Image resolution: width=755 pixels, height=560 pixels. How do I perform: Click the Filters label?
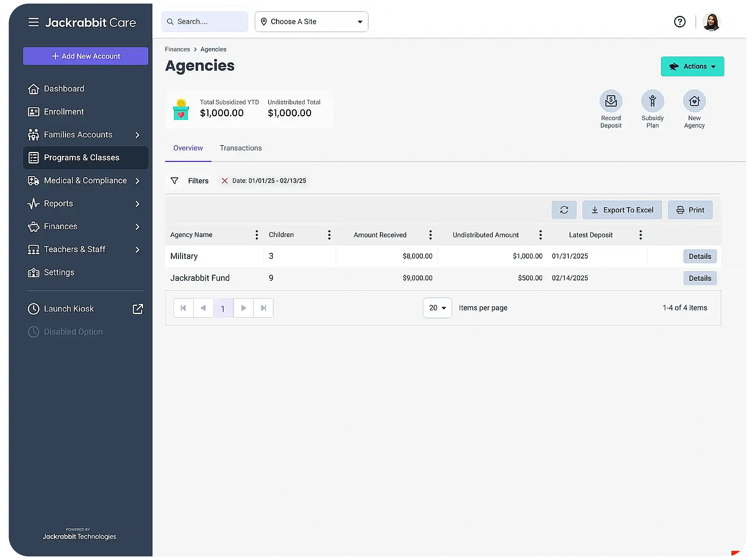point(198,181)
